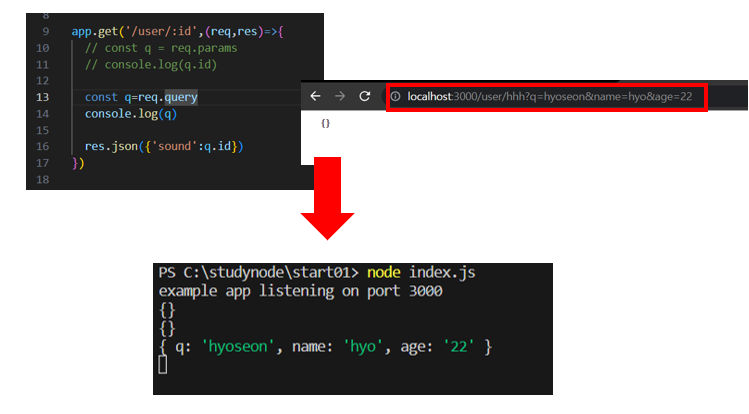Click second '{}' output line in terminal

(167, 329)
